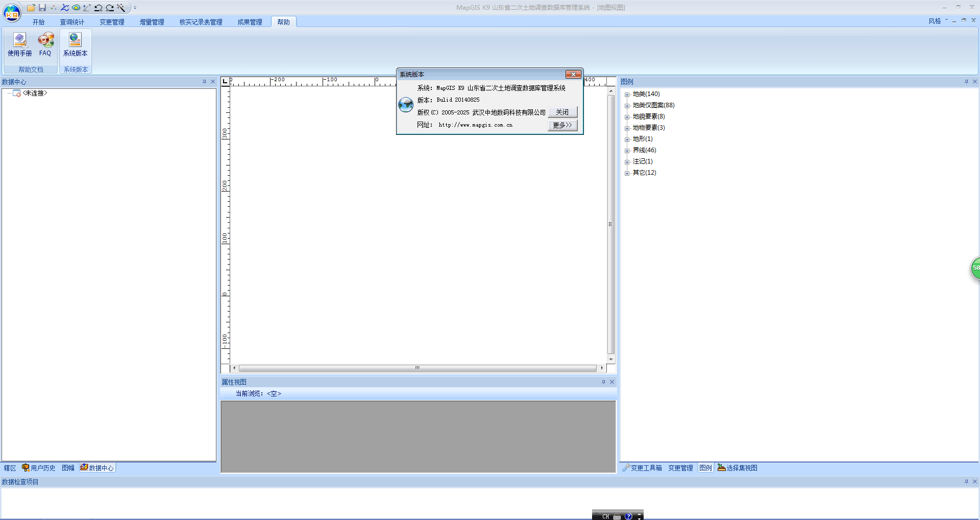The height and width of the screenshot is (520, 980).
Task: Switch to the right panel 变更管理 tab
Action: pyautogui.click(x=680, y=468)
